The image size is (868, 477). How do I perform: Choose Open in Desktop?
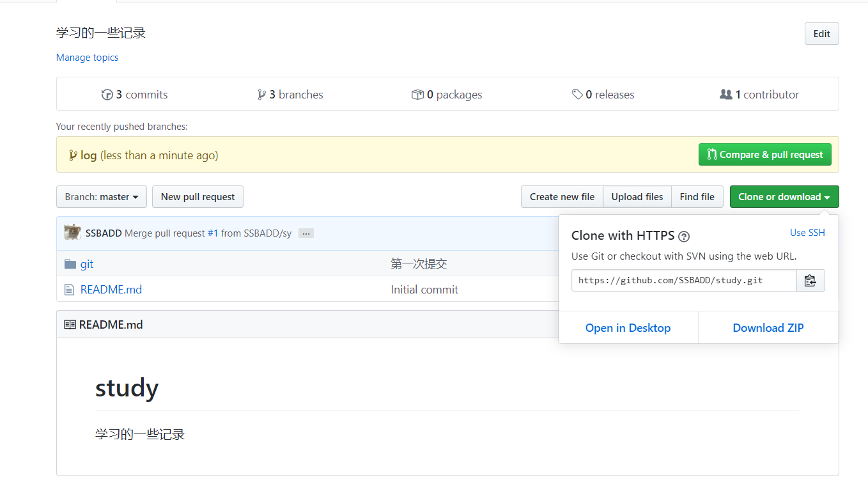628,328
